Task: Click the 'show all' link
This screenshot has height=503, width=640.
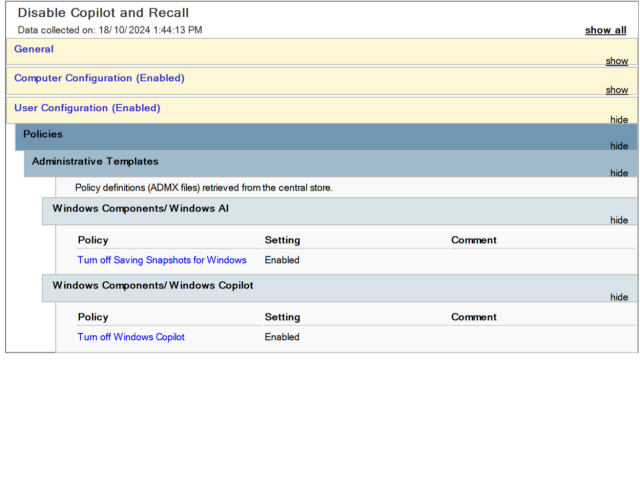Action: pos(605,30)
